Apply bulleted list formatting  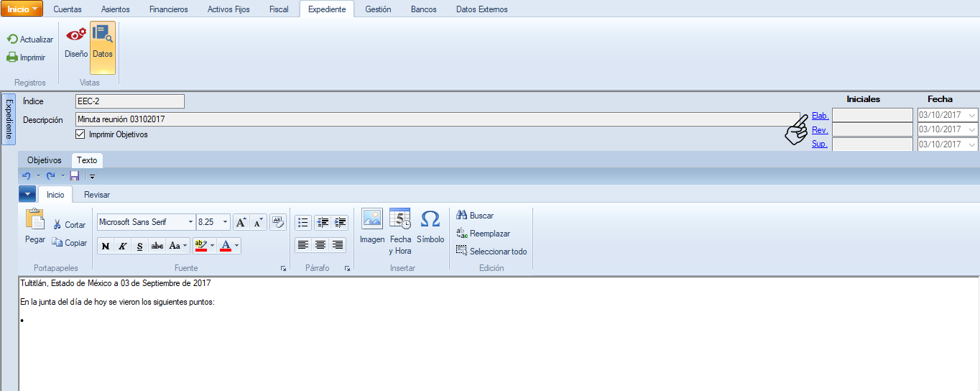pos(303,223)
